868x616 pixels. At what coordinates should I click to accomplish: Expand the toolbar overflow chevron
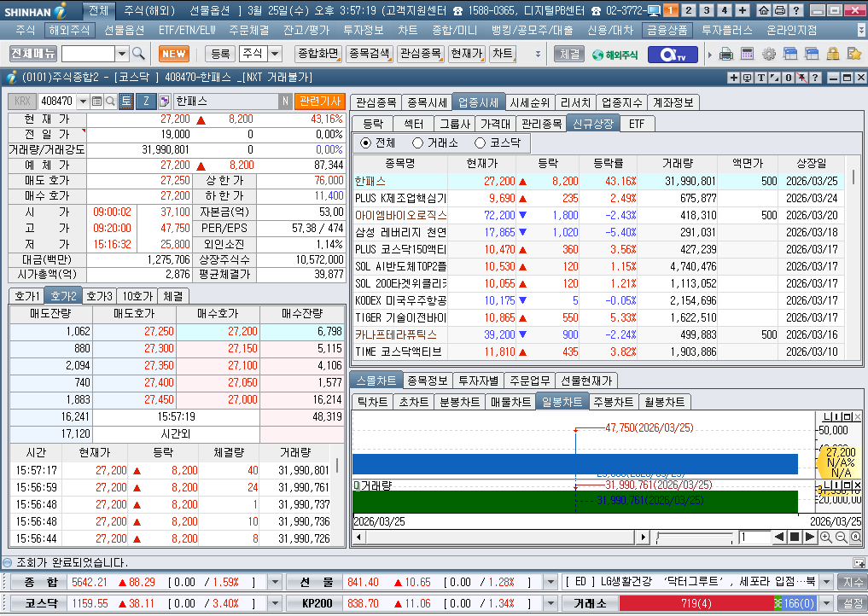tap(538, 55)
